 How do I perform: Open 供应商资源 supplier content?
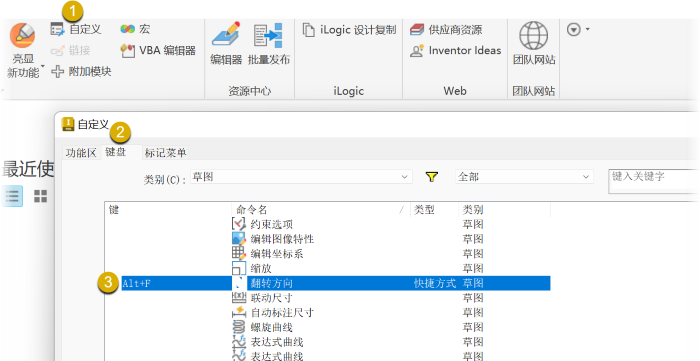(446, 30)
